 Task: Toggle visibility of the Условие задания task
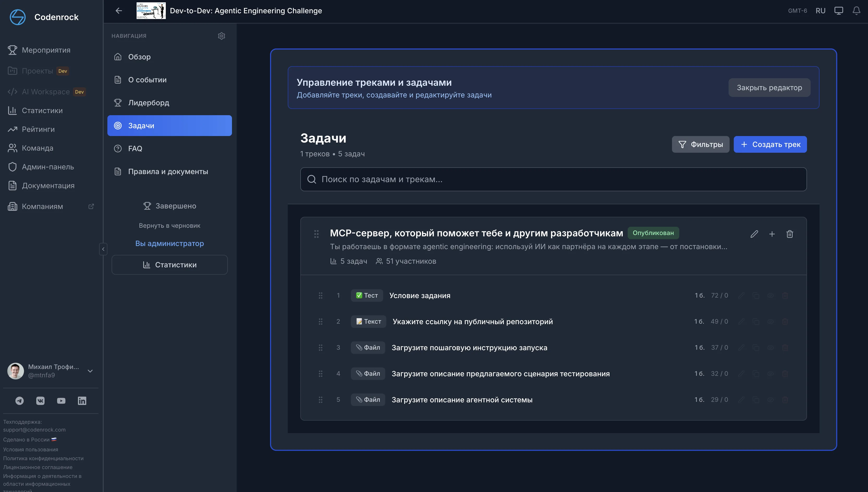771,296
